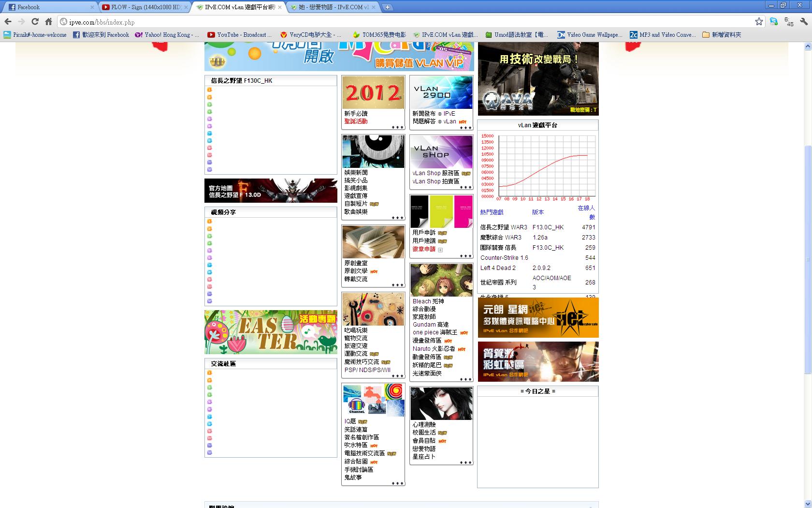
Task: Open the Yahoo! Hong Kong bookmark
Action: click(167, 35)
